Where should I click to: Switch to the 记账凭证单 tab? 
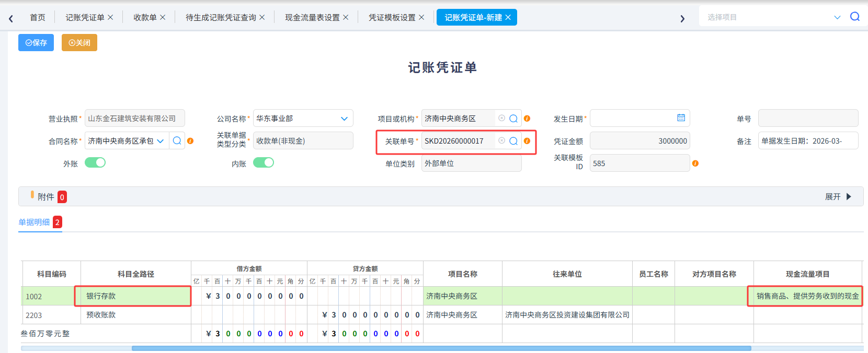pos(85,17)
